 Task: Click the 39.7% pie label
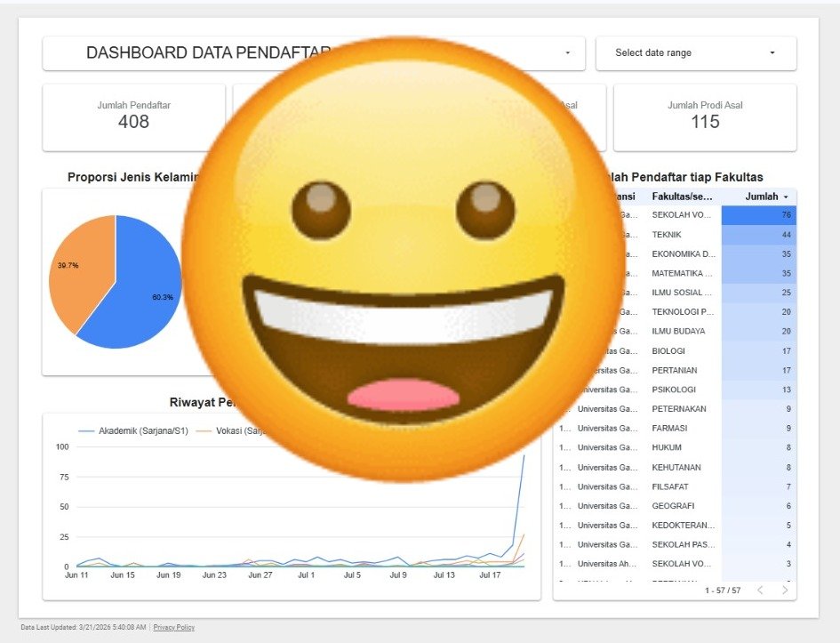tap(68, 265)
